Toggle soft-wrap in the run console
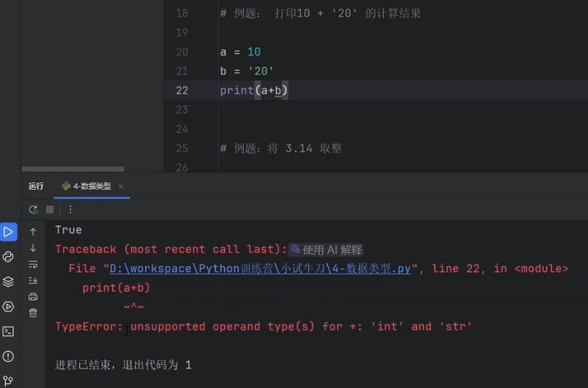This screenshot has height=388, width=588. click(33, 264)
